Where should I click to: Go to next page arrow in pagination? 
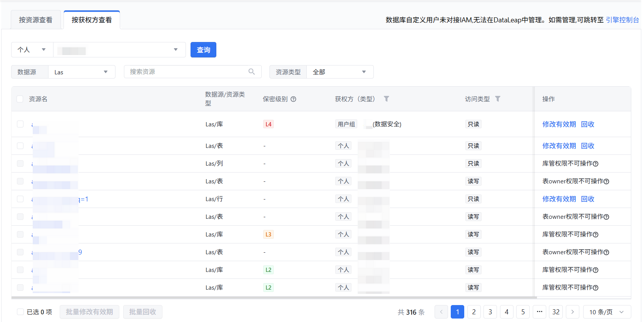pos(572,312)
